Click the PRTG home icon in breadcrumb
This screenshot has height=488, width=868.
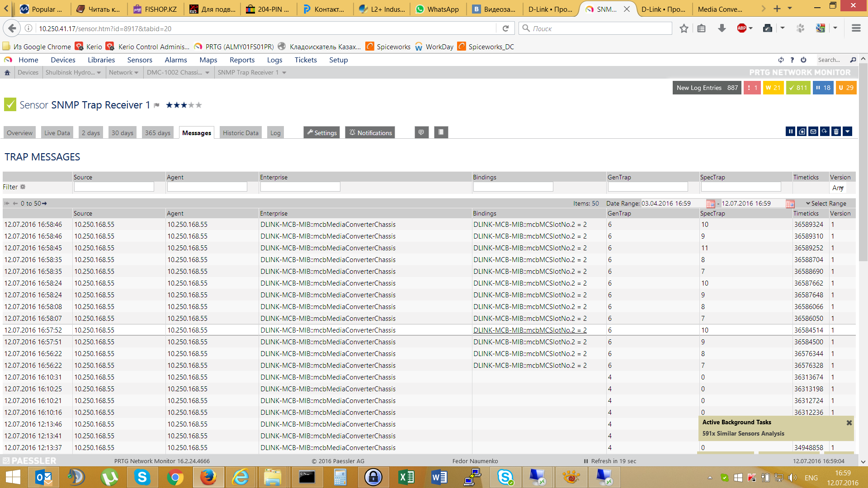click(x=7, y=72)
